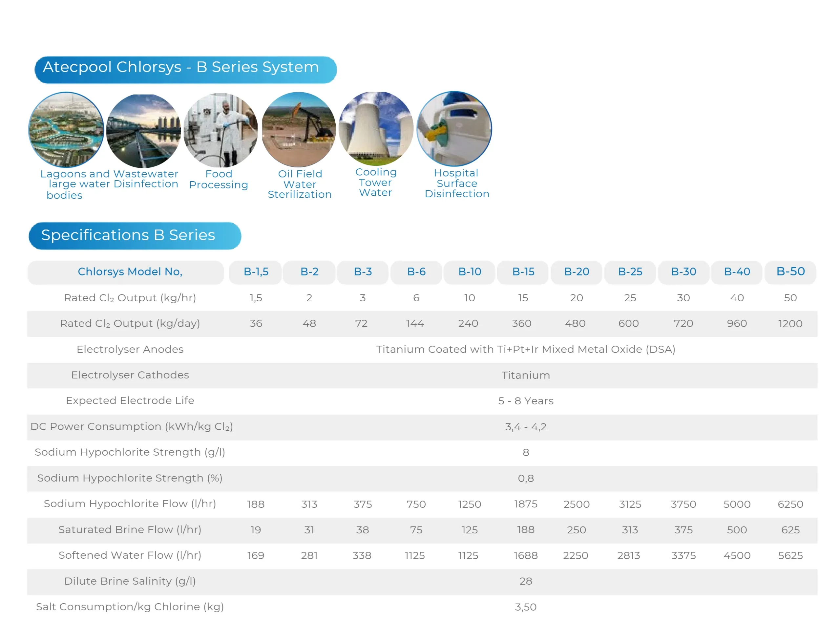Click the 625 saturated brine flow value
840x624 pixels.
[790, 530]
